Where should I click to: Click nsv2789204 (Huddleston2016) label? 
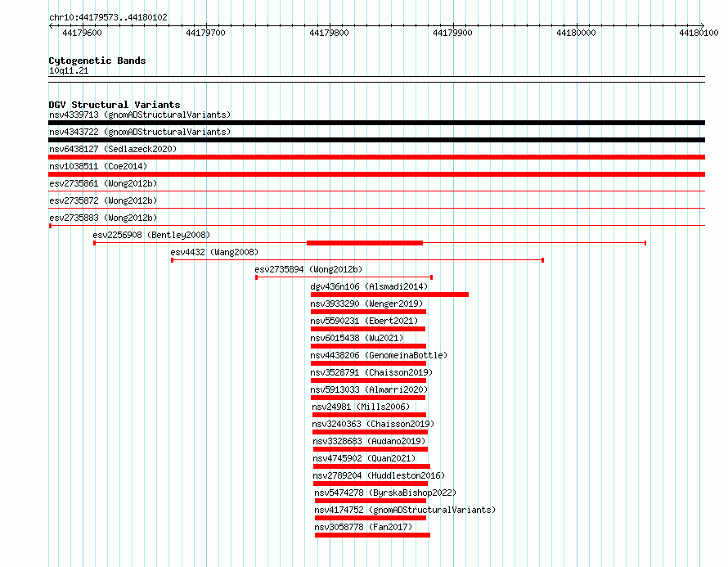click(379, 475)
